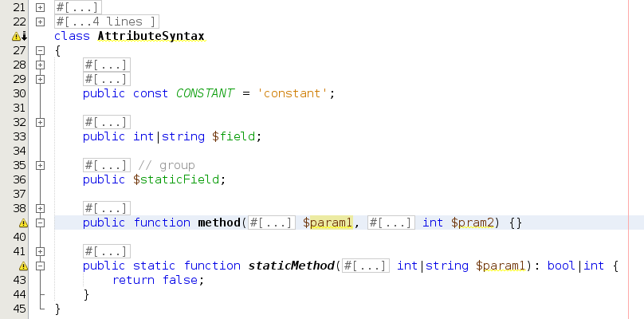Click folded #[...] before $param1 in method

272,223
